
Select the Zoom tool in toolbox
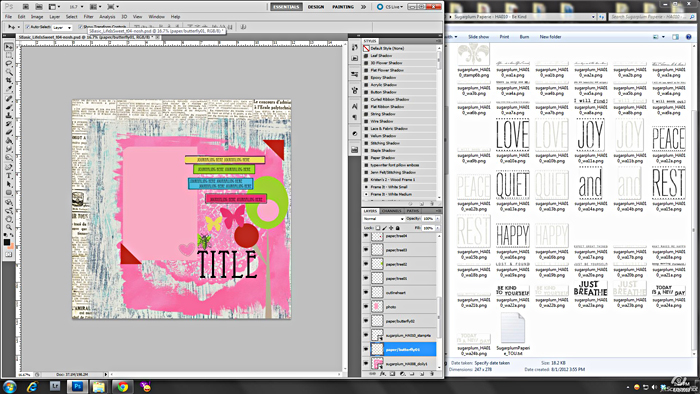(x=8, y=228)
